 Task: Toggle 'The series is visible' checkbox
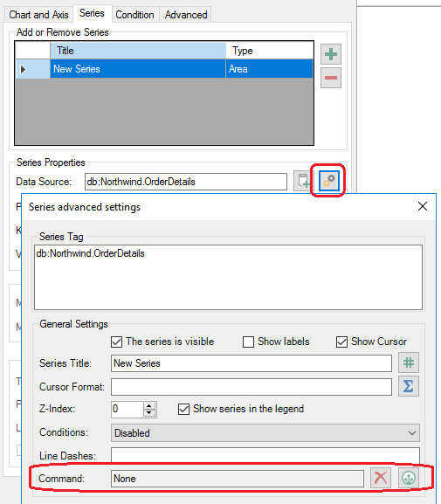coord(116,342)
